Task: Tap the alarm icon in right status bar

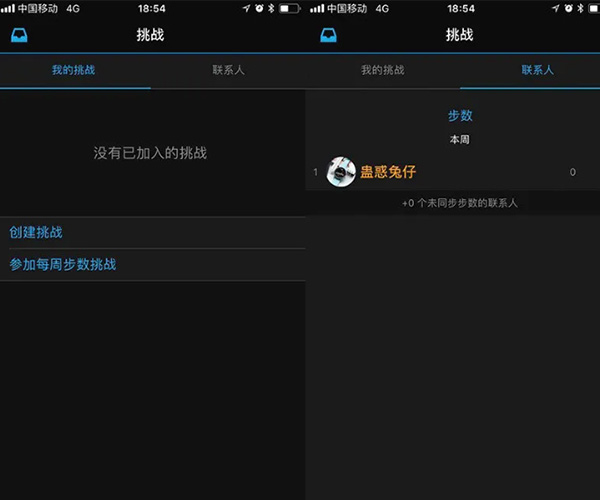Action: pos(569,8)
